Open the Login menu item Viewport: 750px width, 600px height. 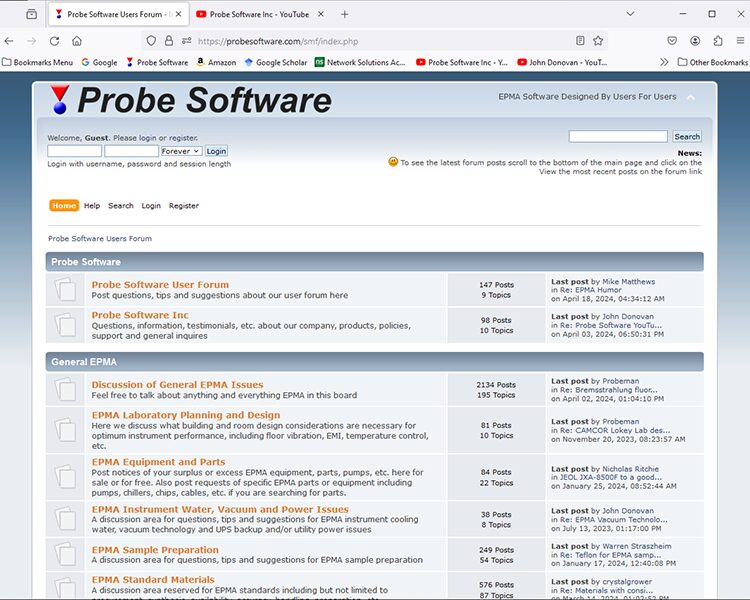click(151, 206)
